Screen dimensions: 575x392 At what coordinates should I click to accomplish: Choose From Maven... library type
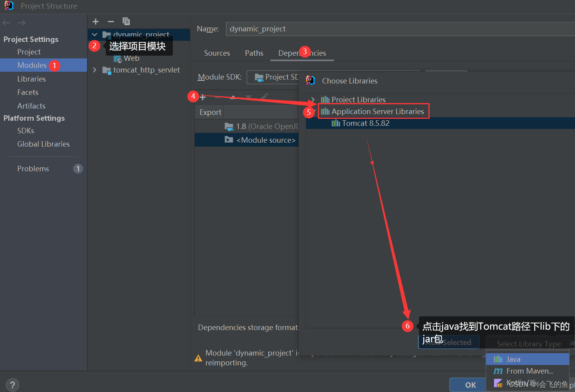point(528,371)
